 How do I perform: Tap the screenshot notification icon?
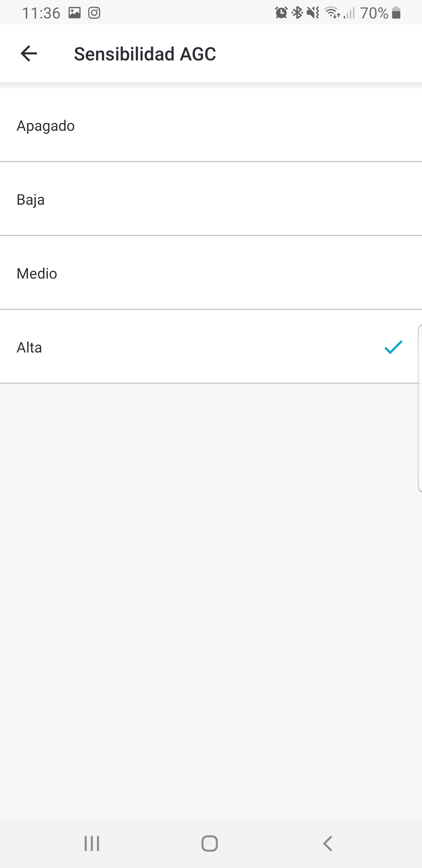click(75, 13)
